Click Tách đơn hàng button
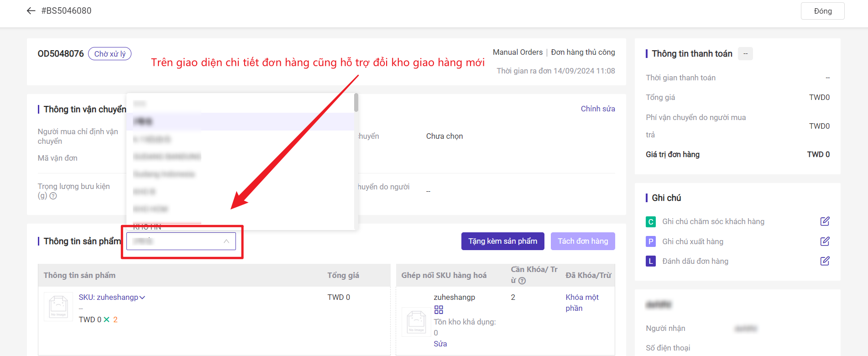The image size is (868, 356). click(x=583, y=241)
